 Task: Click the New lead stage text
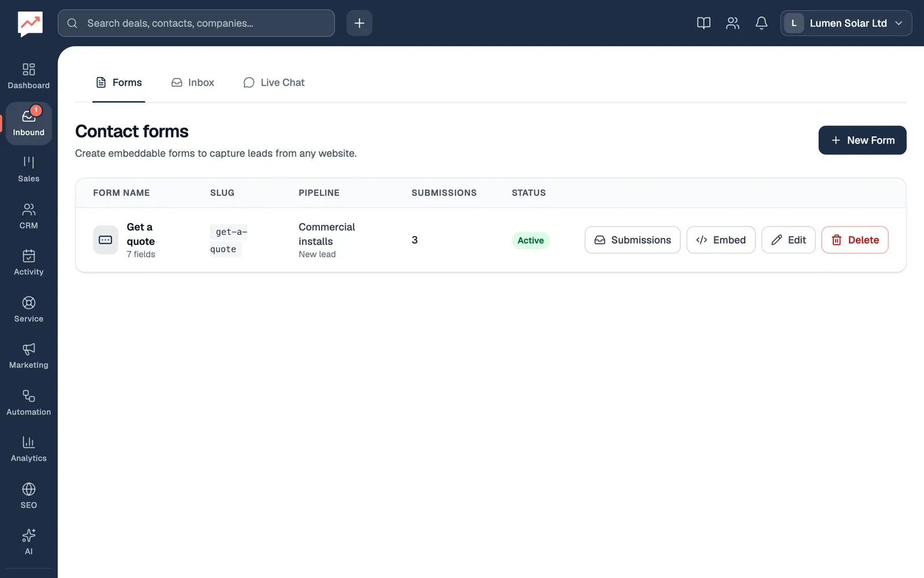317,254
